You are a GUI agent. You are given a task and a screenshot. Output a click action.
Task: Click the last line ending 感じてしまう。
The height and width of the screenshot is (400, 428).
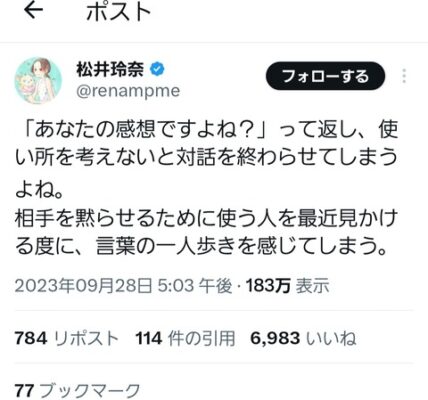tap(201, 247)
